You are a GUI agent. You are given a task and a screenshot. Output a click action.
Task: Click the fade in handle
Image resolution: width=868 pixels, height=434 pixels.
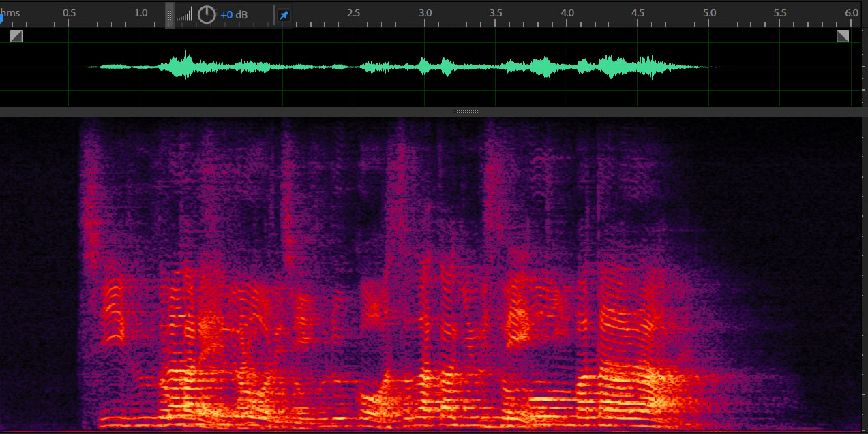click(x=16, y=36)
